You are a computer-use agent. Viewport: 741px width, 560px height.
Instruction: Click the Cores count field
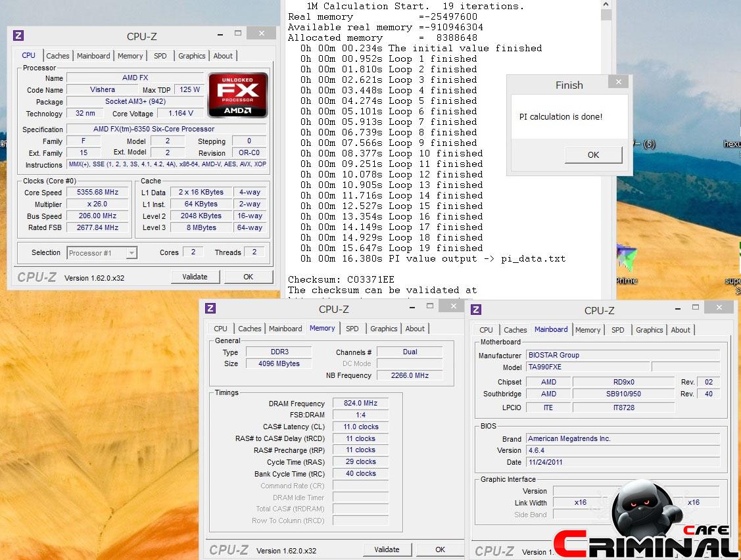193,252
